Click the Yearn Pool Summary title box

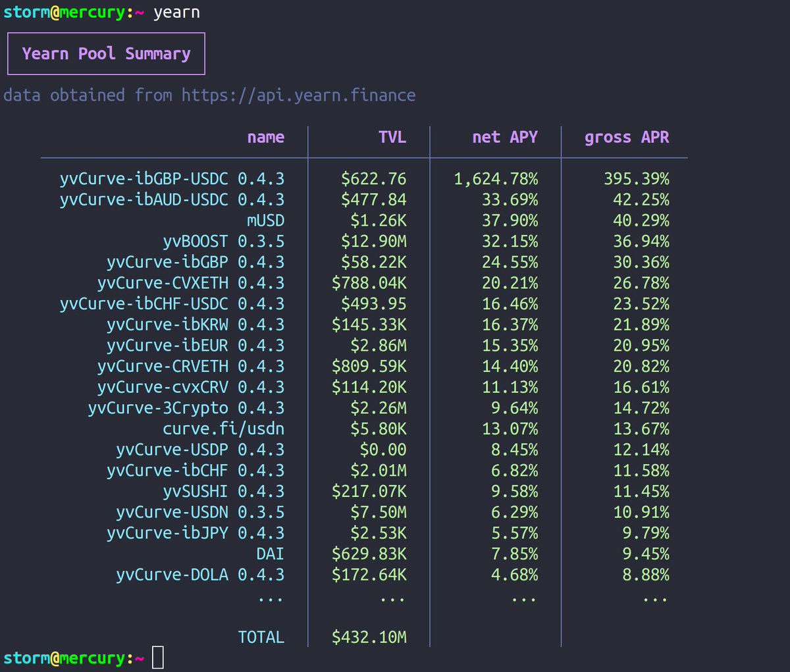(x=106, y=53)
